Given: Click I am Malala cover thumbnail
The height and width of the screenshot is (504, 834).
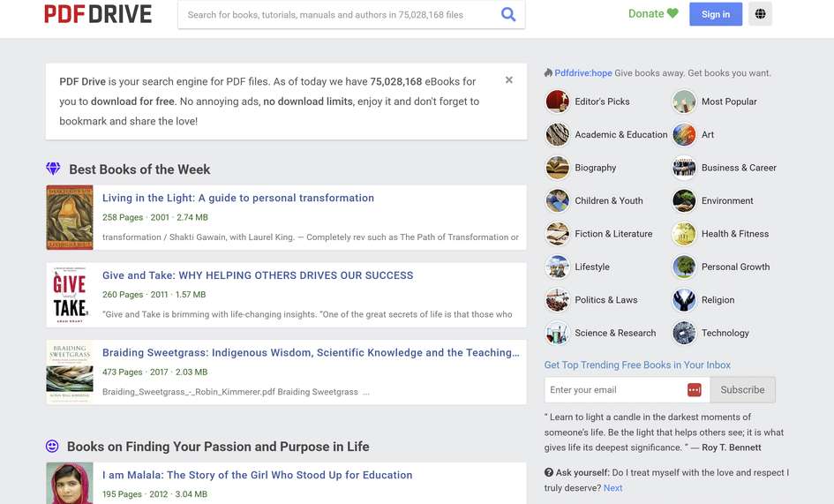Looking at the screenshot, I should click(70, 483).
